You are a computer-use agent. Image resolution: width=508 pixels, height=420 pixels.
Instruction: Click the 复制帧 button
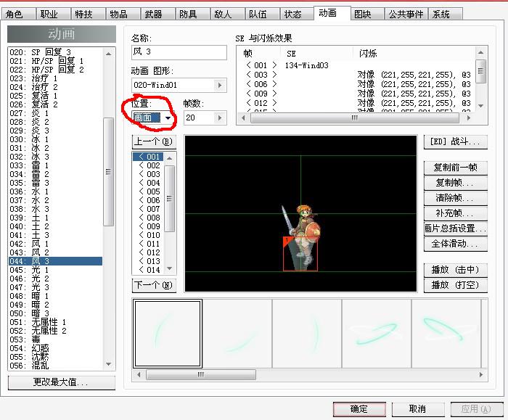[455, 183]
